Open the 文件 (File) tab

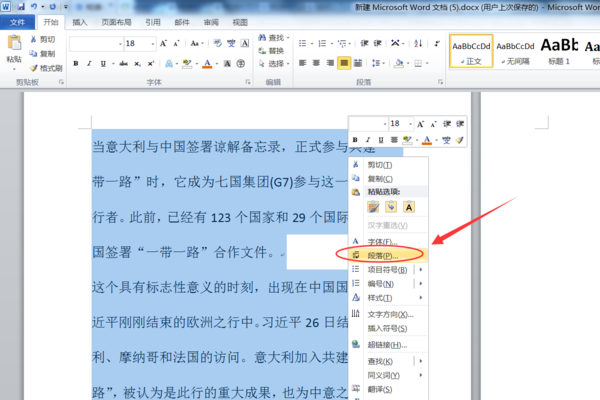[17, 22]
